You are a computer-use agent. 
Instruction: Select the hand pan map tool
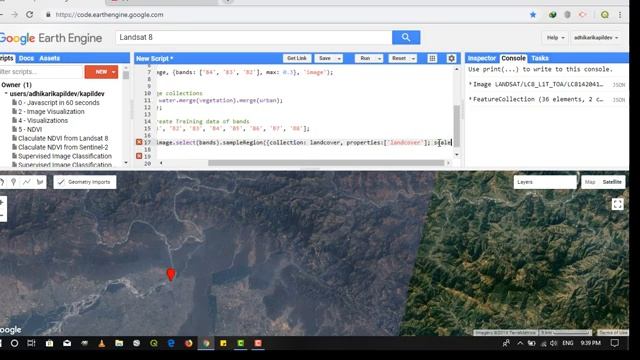click(2, 182)
